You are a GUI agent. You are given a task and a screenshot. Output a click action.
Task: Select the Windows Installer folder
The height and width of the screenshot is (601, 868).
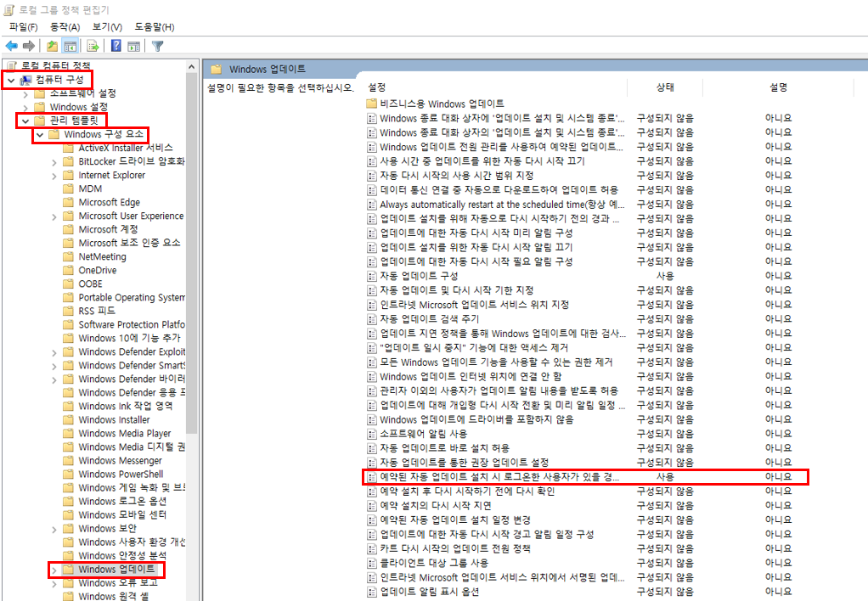click(x=114, y=419)
